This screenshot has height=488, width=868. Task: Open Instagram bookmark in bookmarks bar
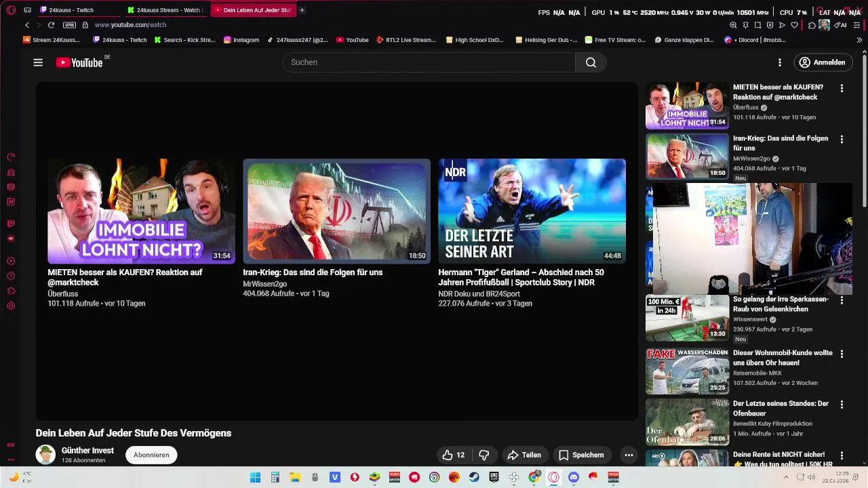[x=241, y=40]
